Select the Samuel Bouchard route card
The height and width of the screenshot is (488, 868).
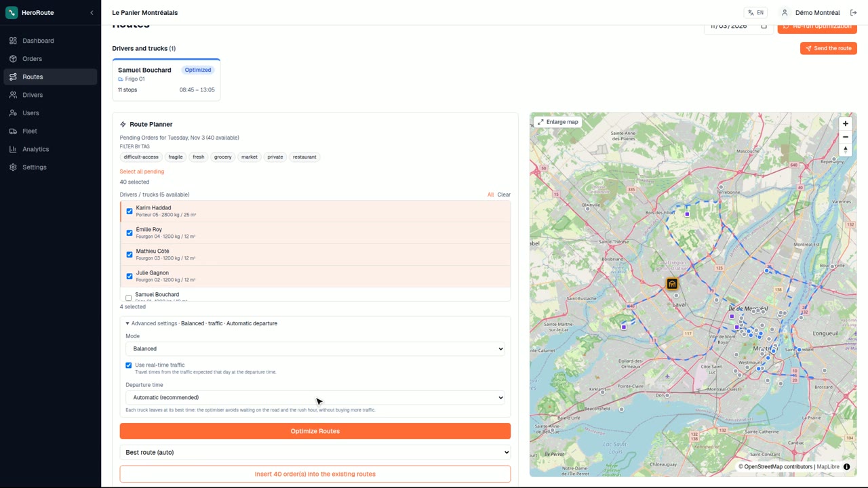click(x=166, y=80)
